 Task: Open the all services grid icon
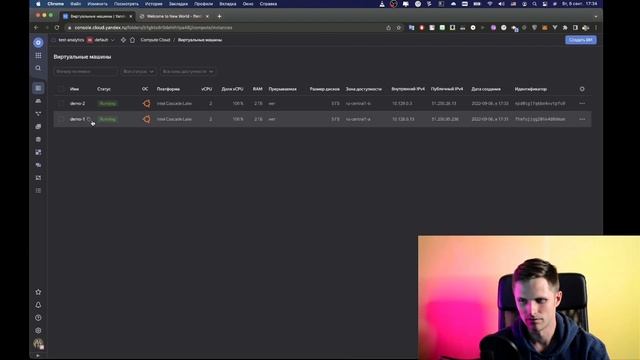point(38,55)
